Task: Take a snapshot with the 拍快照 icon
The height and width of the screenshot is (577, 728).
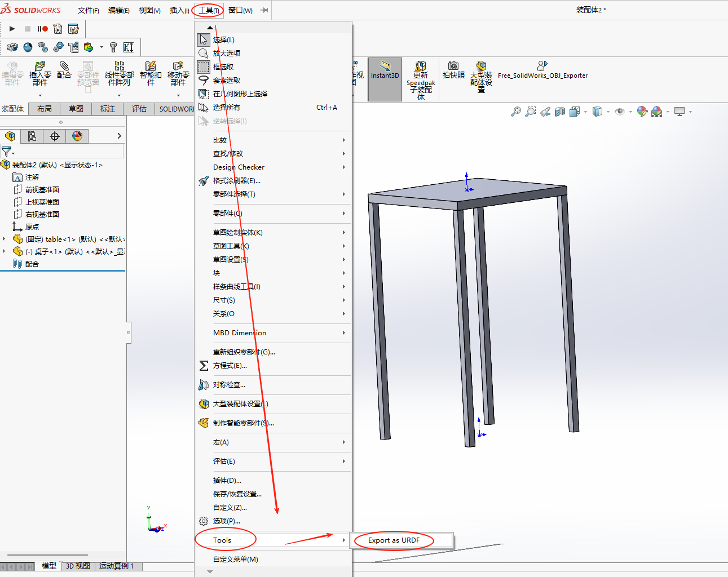Action: [453, 74]
